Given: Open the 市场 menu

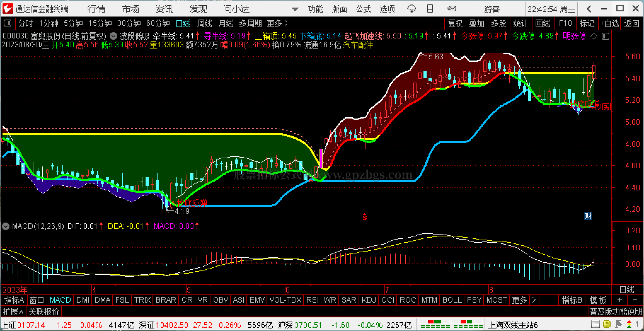Looking at the screenshot, I should 130,9.
